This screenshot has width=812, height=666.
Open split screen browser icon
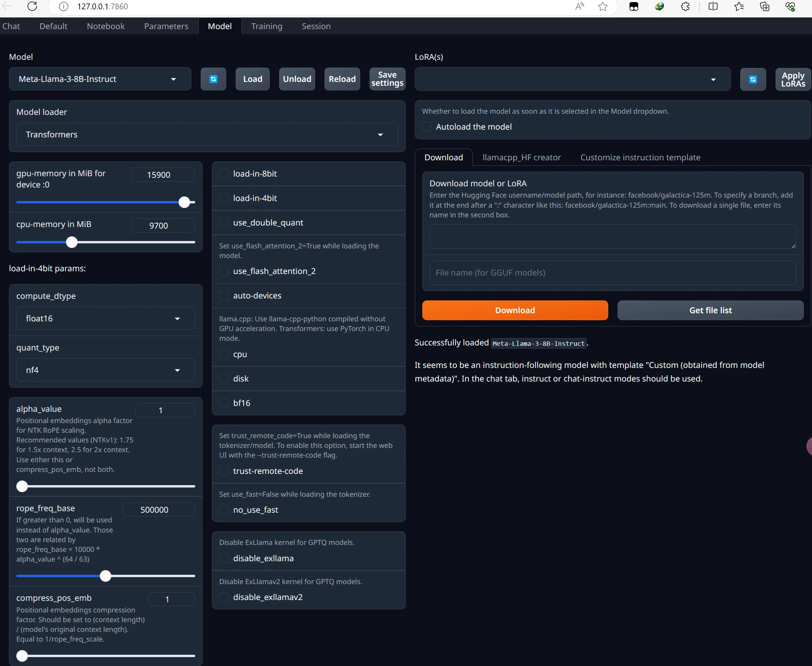(713, 6)
